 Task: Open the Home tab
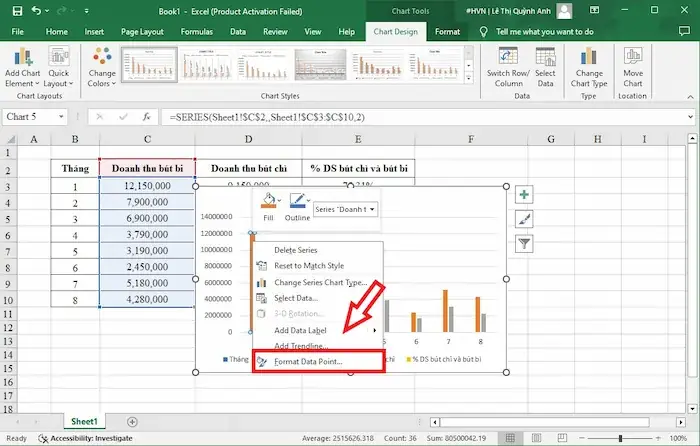tap(57, 32)
